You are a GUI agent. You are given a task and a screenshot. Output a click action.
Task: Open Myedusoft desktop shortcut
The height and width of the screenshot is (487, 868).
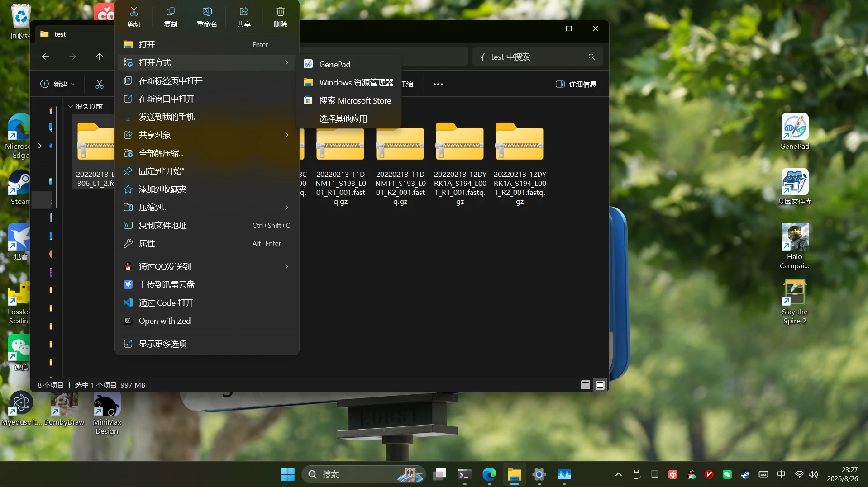[21, 409]
